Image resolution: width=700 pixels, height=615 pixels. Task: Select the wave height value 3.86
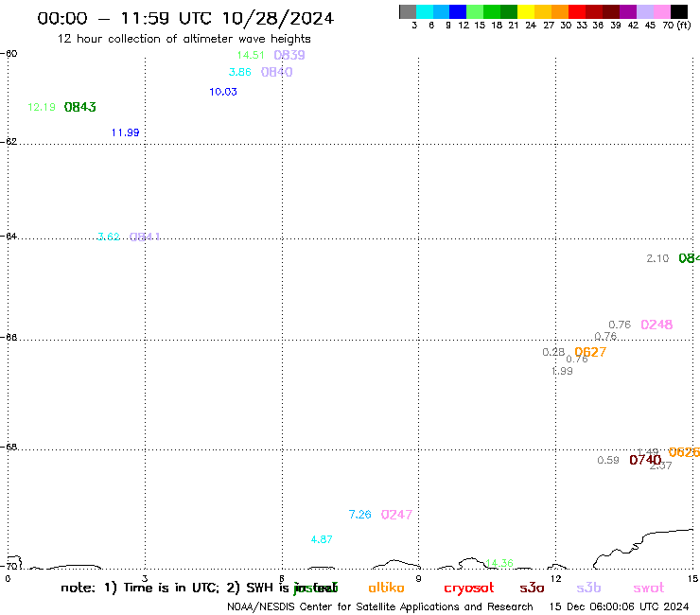[x=239, y=72]
